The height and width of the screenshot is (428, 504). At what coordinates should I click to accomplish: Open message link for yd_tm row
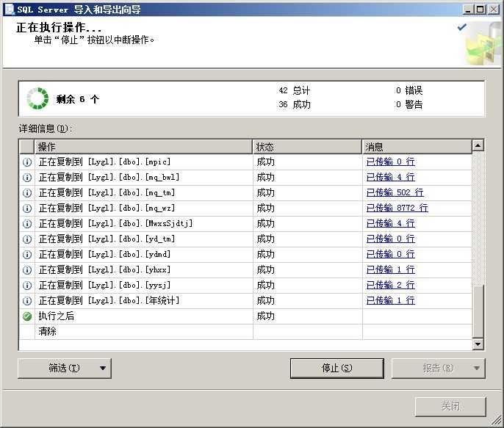[391, 239]
